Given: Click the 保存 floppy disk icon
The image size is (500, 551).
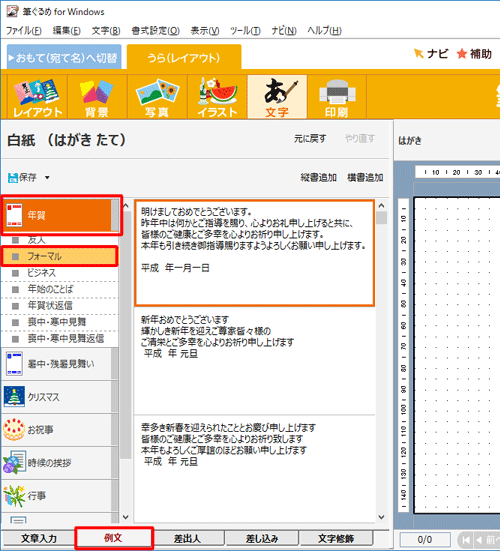Looking at the screenshot, I should (x=13, y=178).
